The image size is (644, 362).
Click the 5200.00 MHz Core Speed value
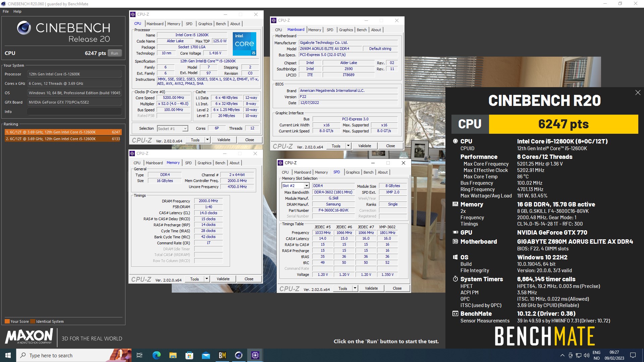pyautogui.click(x=174, y=98)
